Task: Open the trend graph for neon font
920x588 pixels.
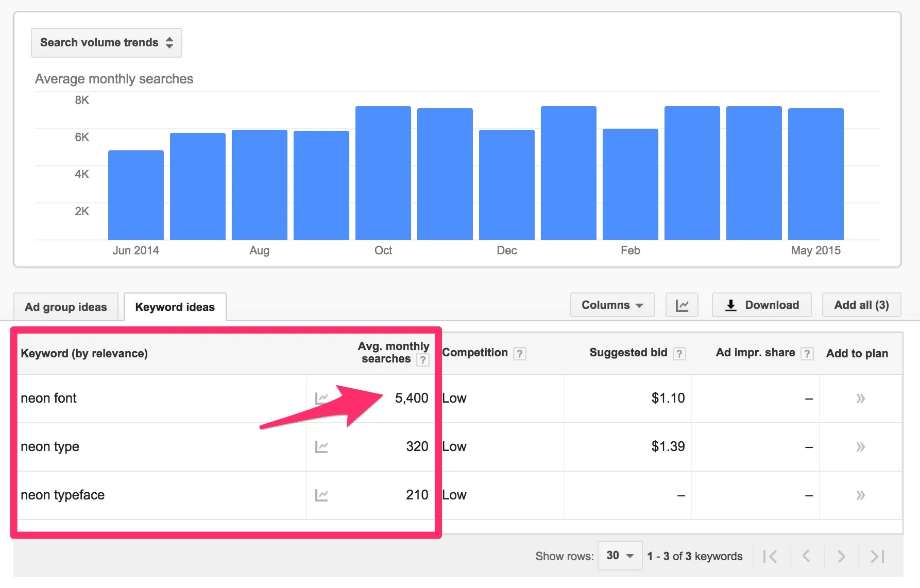Action: pos(322,398)
